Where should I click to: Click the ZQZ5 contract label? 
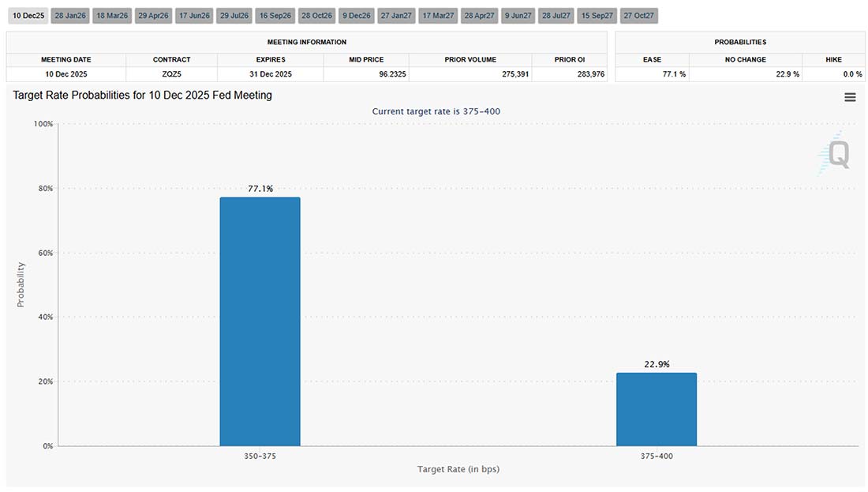172,73
